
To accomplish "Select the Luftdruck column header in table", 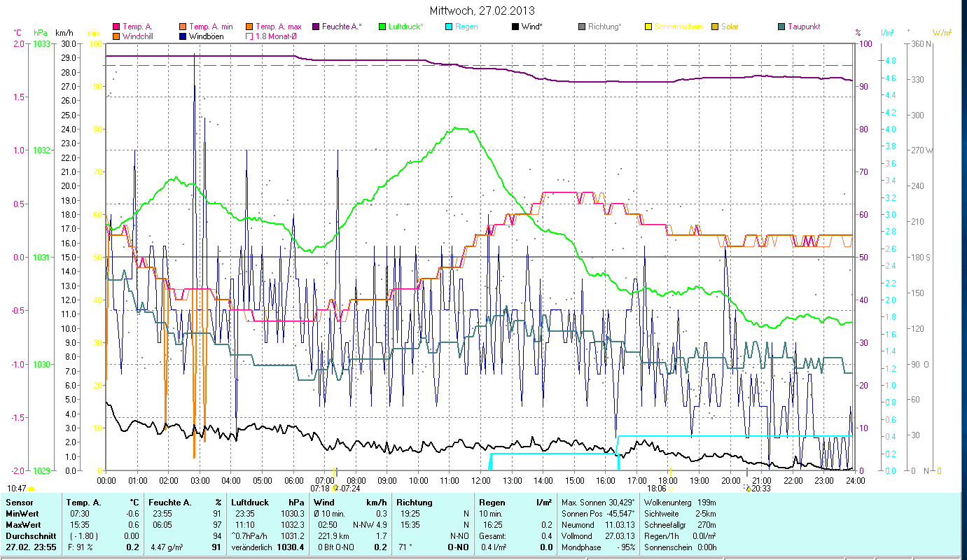I will [249, 502].
